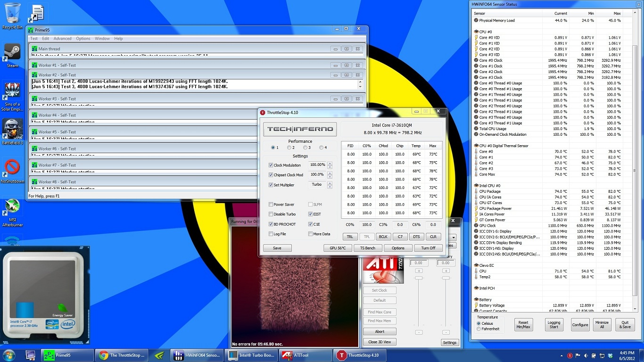Select performance profile 3 in ThrottleStop
644x362 pixels.
(305, 148)
